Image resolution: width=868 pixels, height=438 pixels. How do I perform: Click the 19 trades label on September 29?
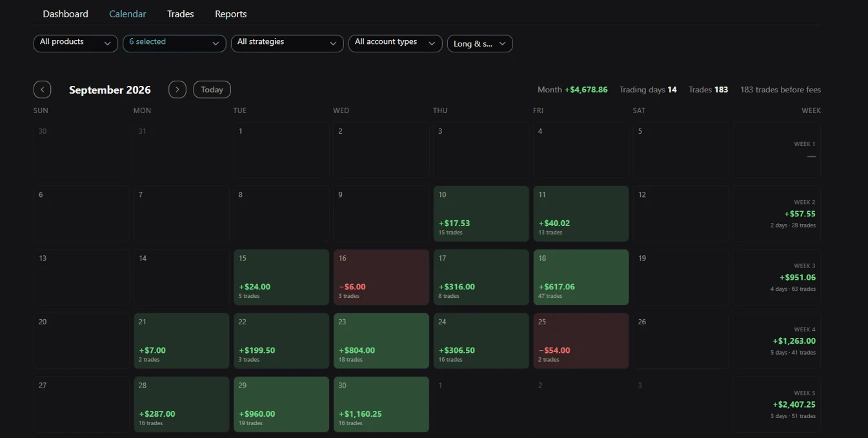click(251, 424)
